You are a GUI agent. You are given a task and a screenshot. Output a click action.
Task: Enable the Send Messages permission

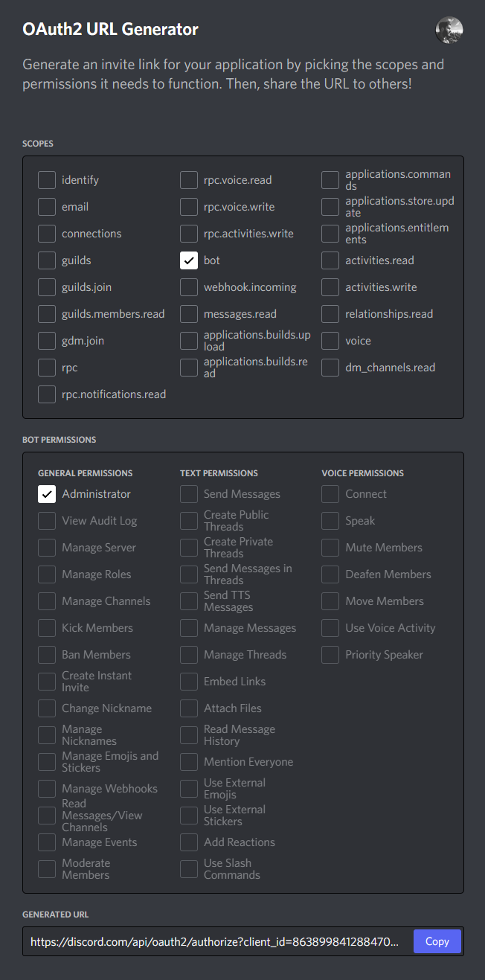coord(188,493)
